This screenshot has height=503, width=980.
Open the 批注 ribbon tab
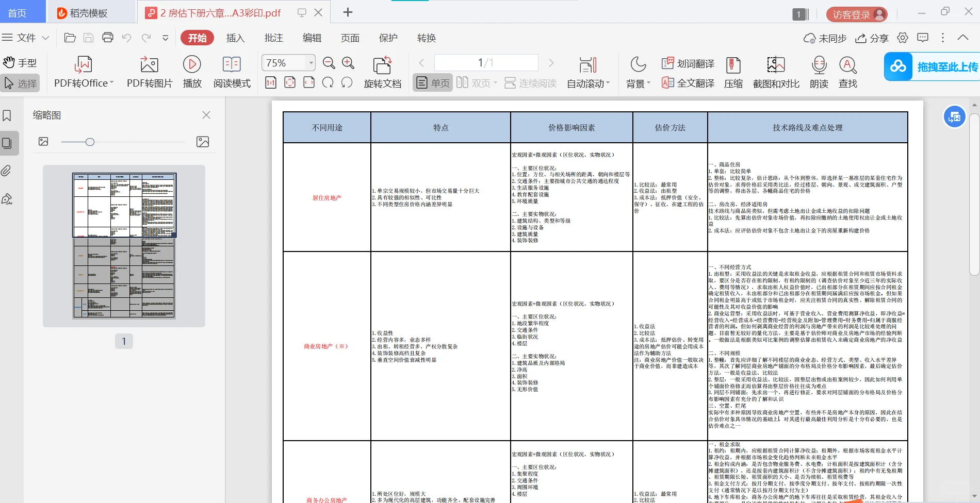coord(273,38)
